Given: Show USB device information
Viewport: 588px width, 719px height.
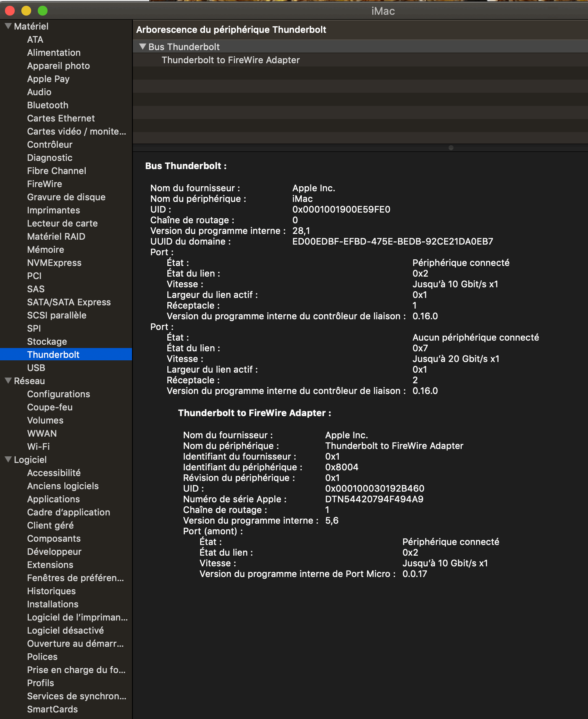Looking at the screenshot, I should coord(36,368).
